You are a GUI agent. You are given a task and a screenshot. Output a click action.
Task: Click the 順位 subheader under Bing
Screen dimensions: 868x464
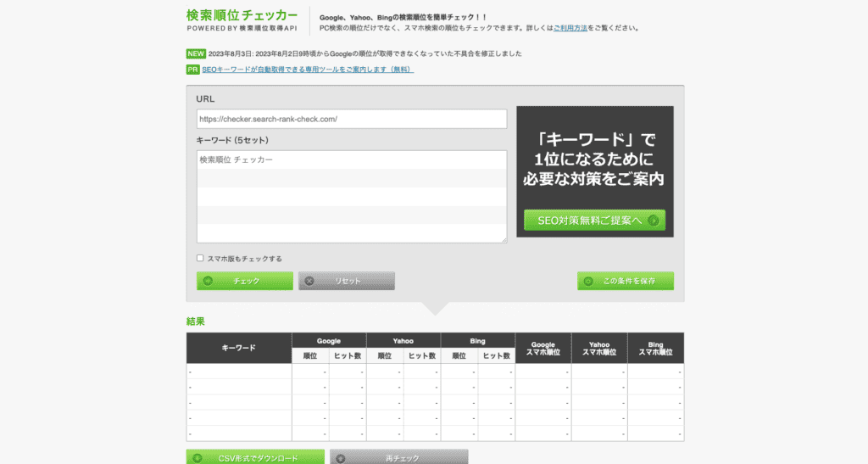pos(459,356)
